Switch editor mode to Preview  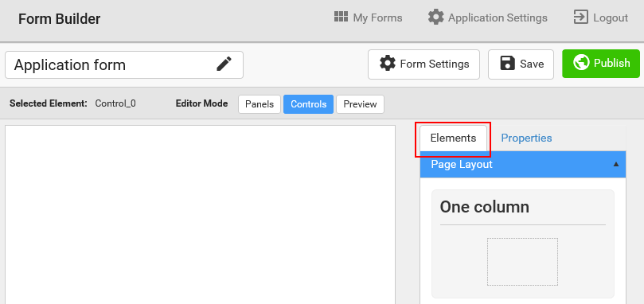tap(360, 104)
